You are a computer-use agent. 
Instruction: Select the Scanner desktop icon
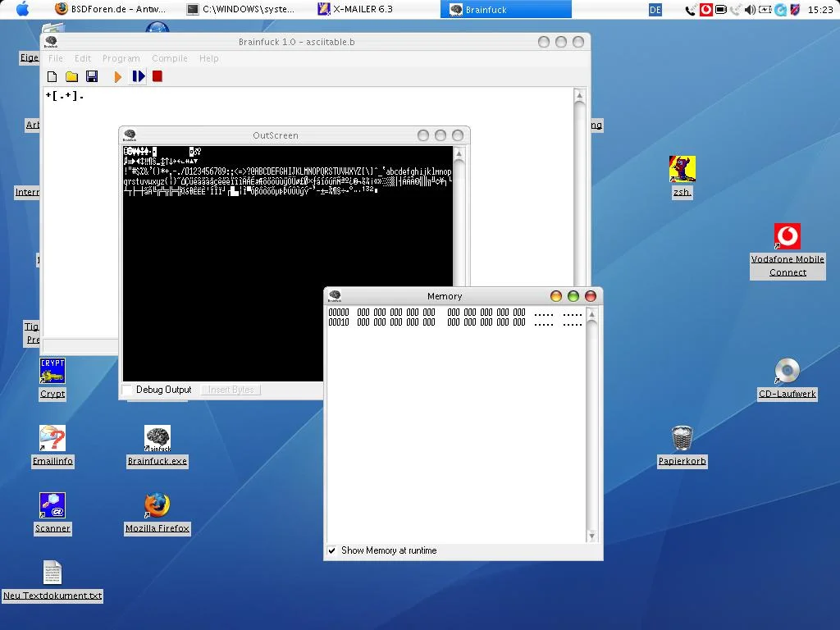tap(52, 514)
